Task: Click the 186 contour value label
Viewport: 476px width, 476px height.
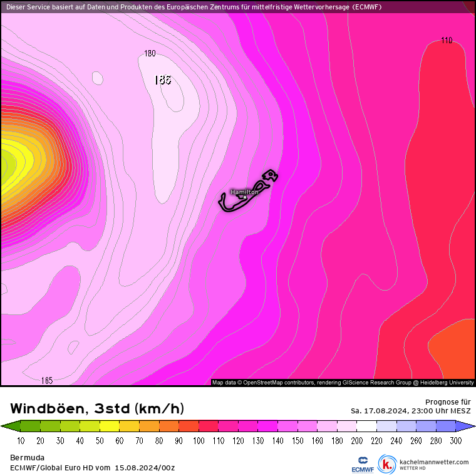Action: click(x=162, y=80)
